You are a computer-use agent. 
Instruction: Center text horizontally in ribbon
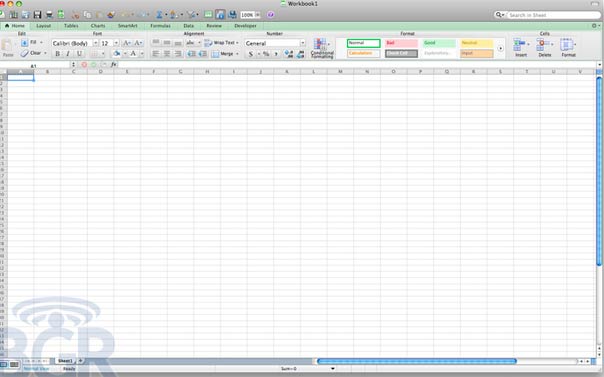coord(167,54)
